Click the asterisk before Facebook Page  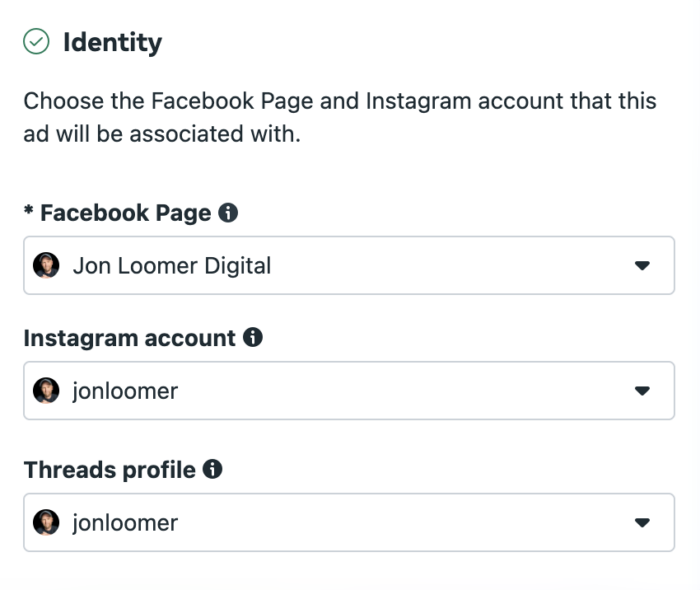pyautogui.click(x=29, y=212)
